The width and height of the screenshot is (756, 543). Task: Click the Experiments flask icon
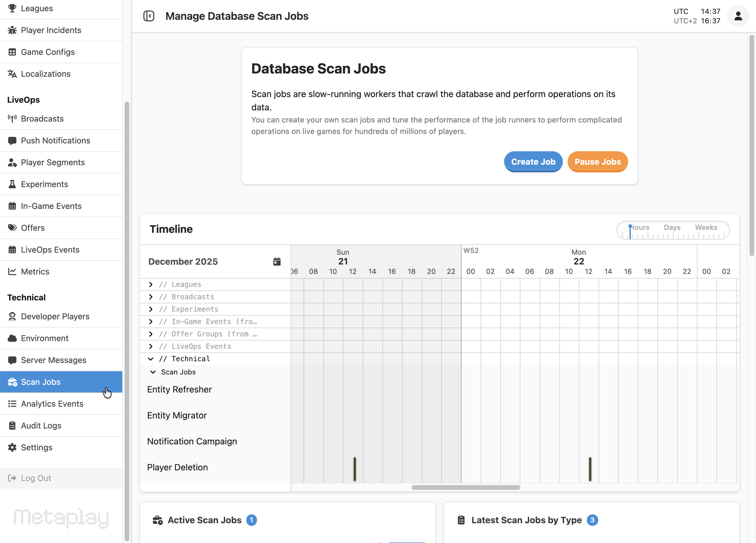[x=13, y=184]
